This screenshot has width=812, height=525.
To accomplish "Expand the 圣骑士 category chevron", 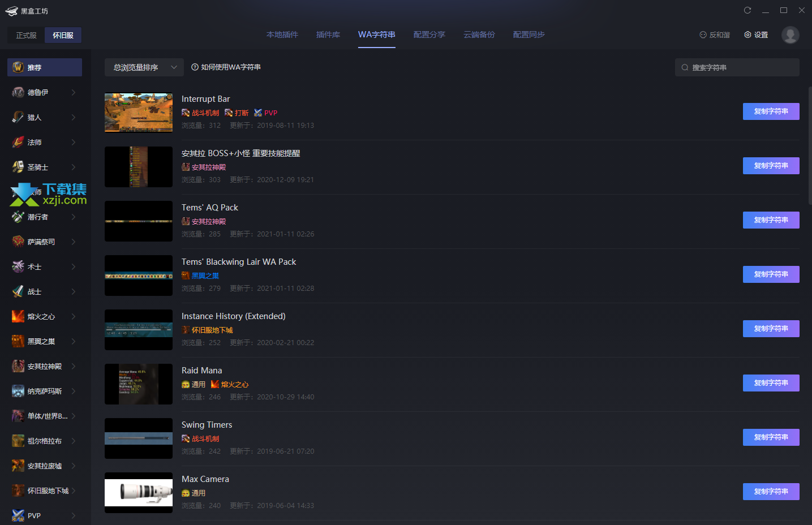I will (74, 167).
